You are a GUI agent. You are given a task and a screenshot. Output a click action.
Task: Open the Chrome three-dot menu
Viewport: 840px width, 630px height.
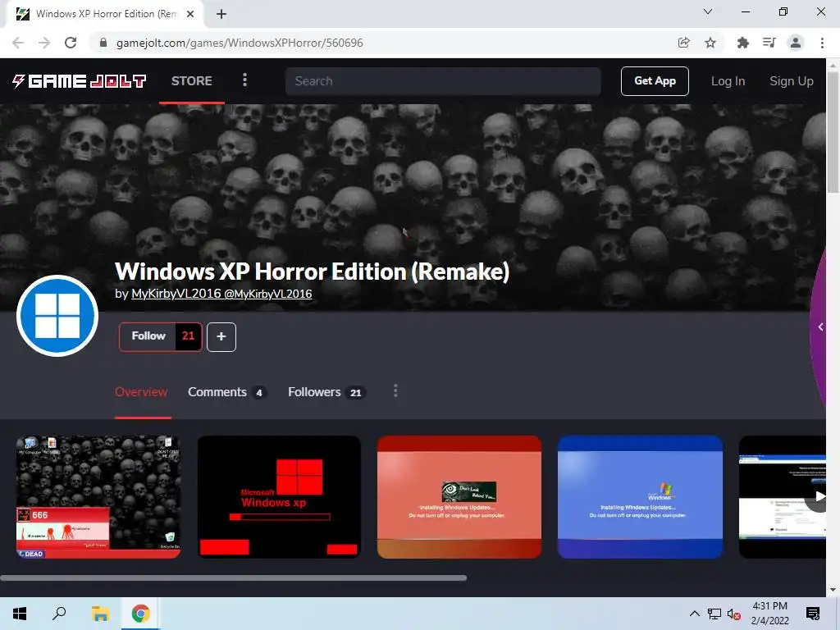pyautogui.click(x=822, y=43)
